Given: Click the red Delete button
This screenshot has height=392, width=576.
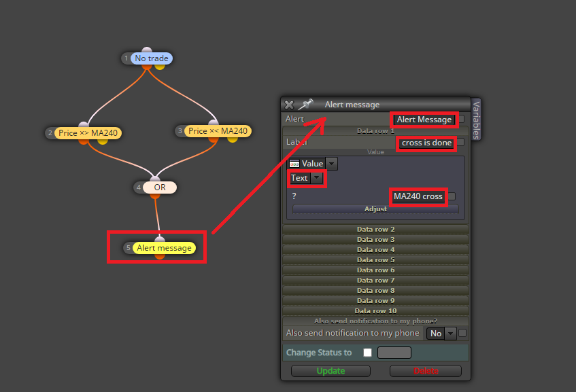Looking at the screenshot, I should [426, 371].
